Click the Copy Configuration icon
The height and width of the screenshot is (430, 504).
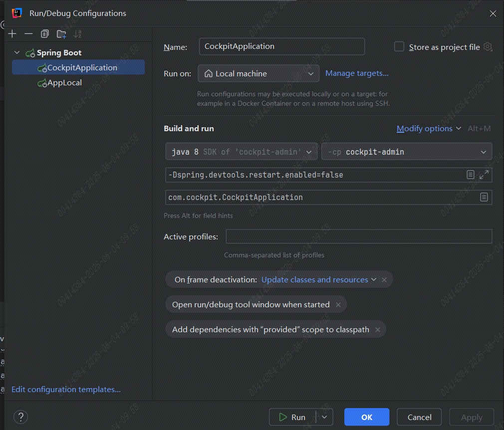45,34
